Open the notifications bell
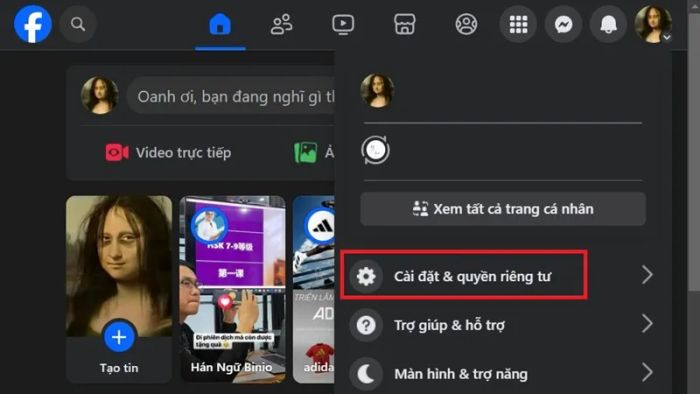The height and width of the screenshot is (394, 700). [x=608, y=24]
